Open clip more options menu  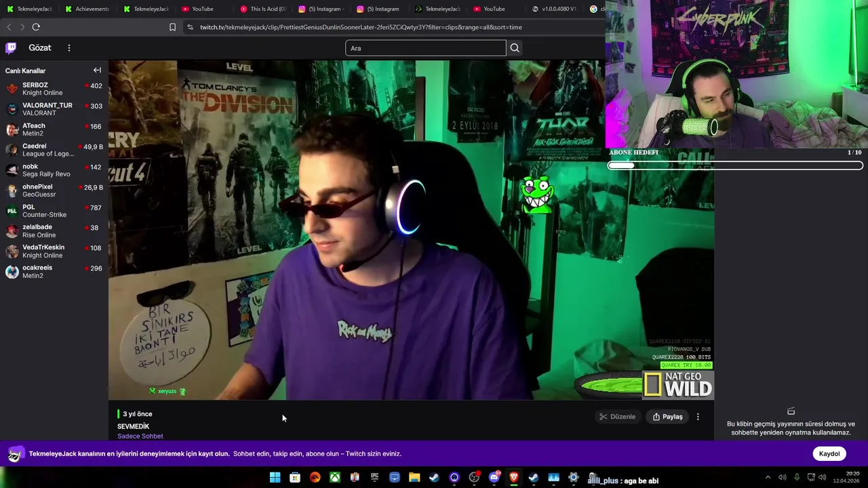[698, 417]
